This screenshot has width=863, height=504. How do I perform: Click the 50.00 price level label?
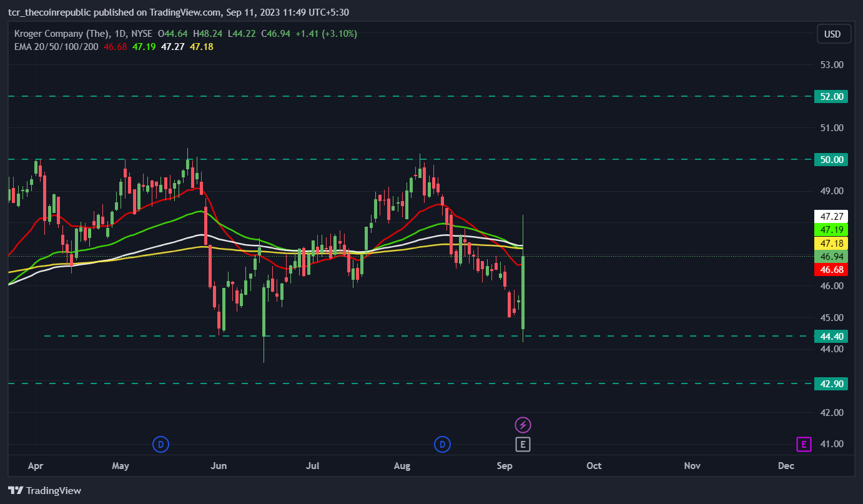coord(831,159)
